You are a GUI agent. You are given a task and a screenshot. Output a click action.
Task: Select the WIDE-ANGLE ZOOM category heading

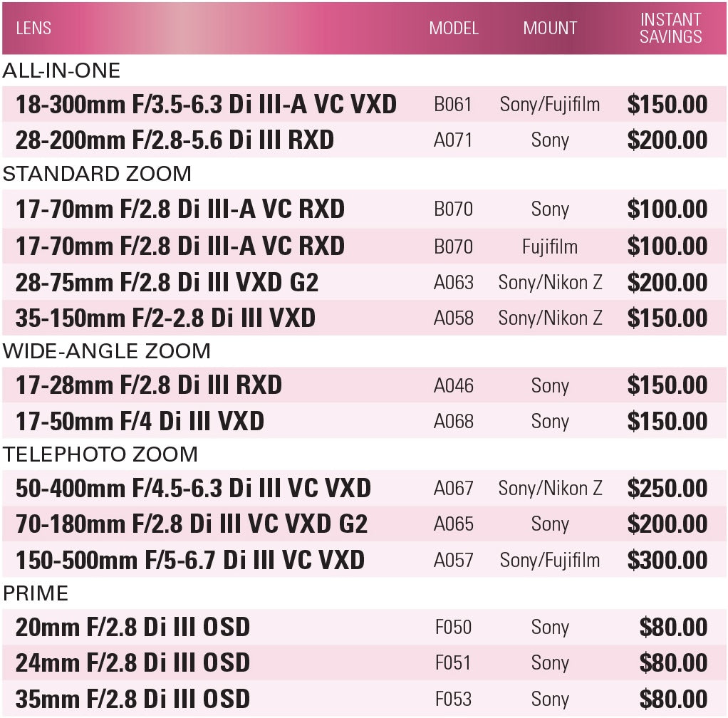pyautogui.click(x=107, y=351)
